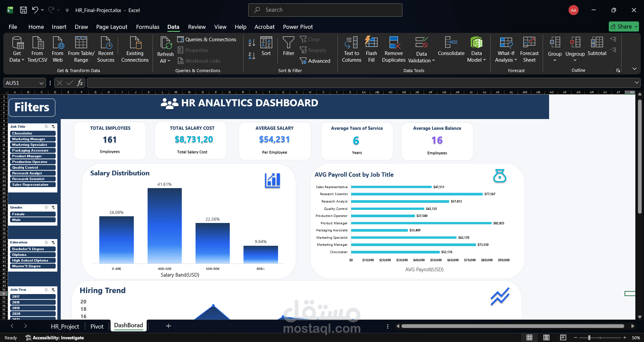Image resolution: width=644 pixels, height=342 pixels.
Task: Expand the formula bar
Action: (636, 82)
